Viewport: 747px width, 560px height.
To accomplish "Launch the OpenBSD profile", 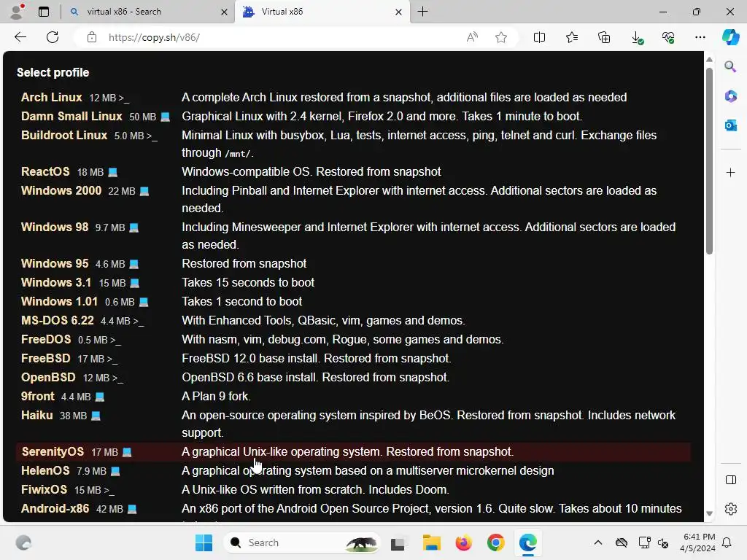I will click(48, 377).
